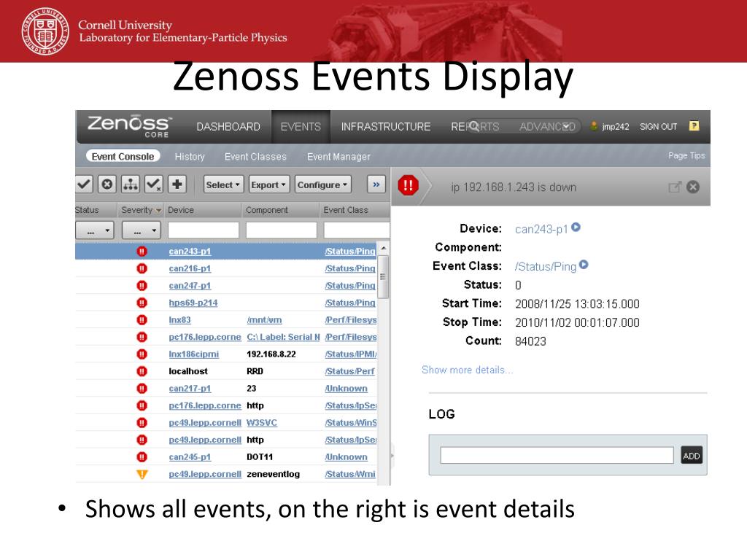Open the W3SVC component link
Viewport: 747px width, 560px height.
262,423
